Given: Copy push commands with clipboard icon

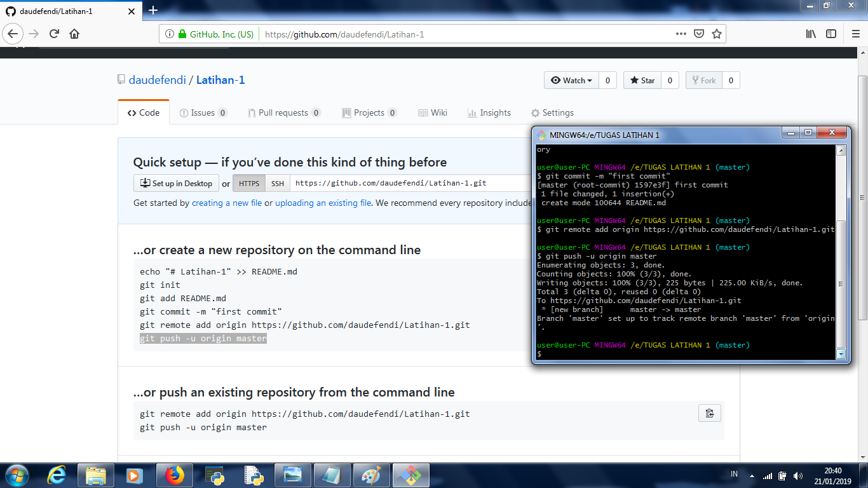Looking at the screenshot, I should [x=710, y=413].
